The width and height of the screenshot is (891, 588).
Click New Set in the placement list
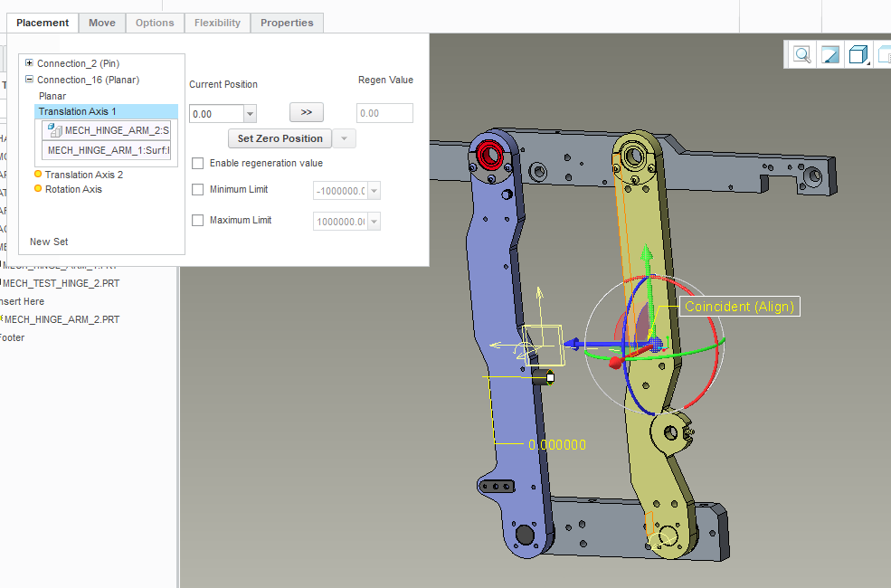49,242
